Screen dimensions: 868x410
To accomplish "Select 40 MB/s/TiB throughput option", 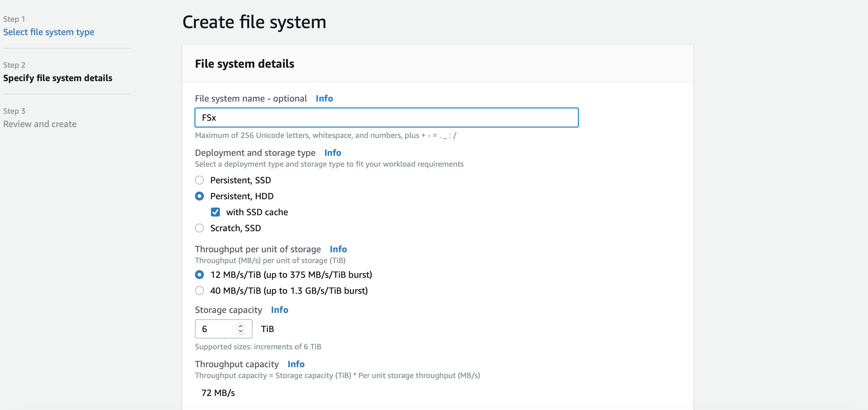I will pos(199,291).
